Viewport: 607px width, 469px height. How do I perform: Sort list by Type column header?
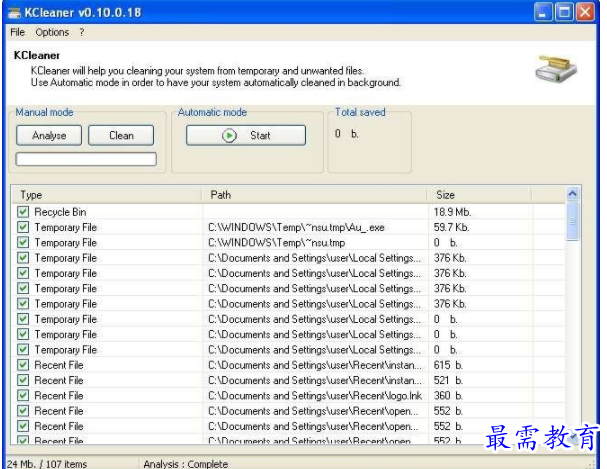pyautogui.click(x=107, y=195)
